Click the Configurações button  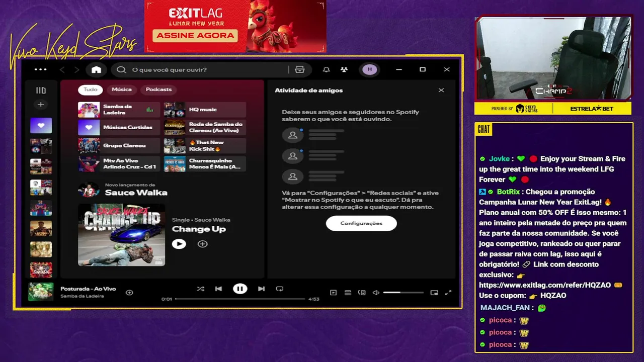coord(361,223)
